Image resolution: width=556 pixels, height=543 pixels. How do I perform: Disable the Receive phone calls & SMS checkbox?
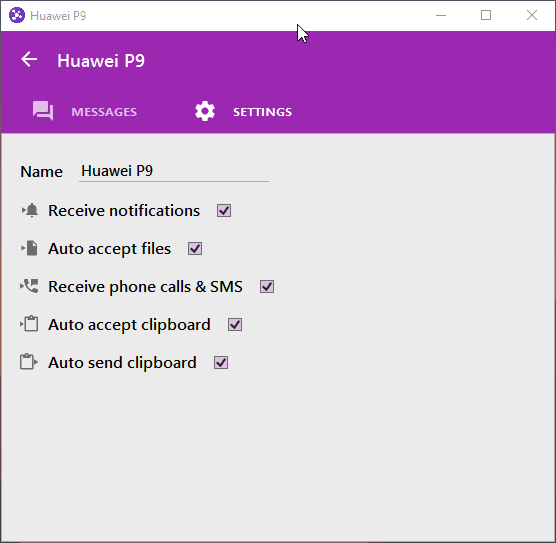pos(267,287)
